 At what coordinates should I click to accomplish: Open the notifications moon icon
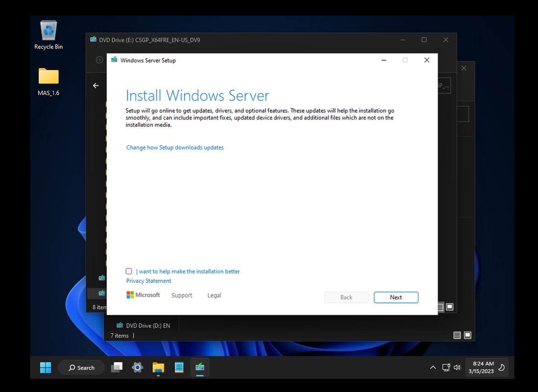point(502,367)
